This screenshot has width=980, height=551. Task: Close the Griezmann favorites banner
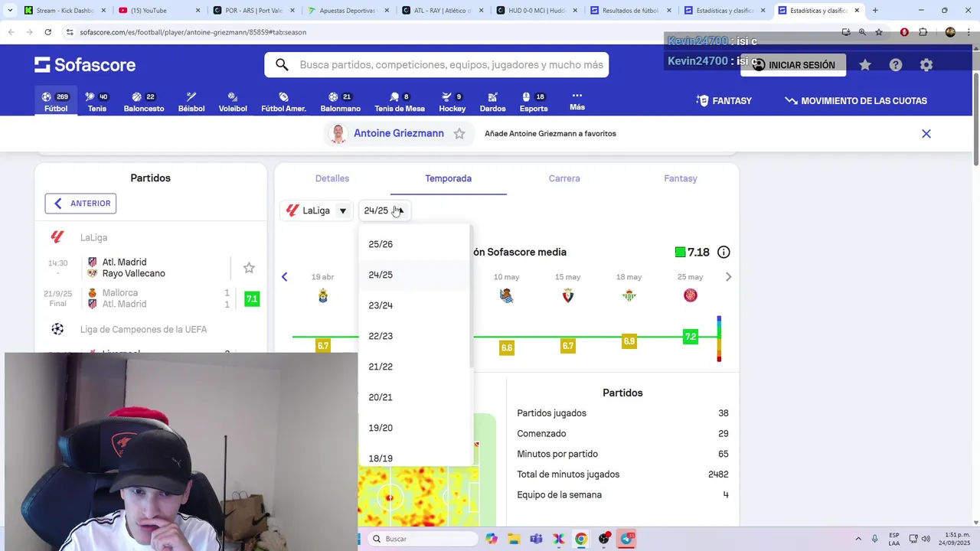click(926, 134)
